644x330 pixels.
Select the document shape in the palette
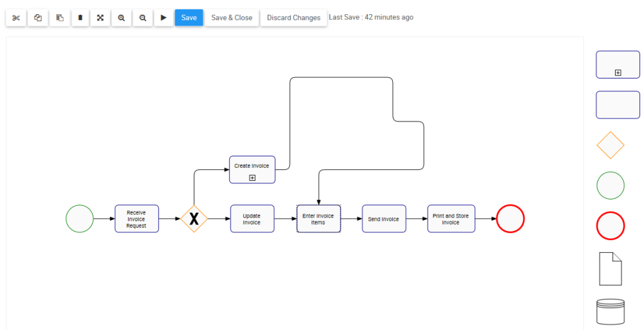pyautogui.click(x=611, y=268)
